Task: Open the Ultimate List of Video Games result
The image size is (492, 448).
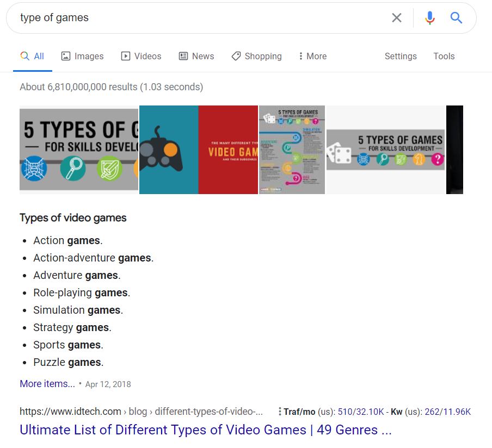Action: [205, 430]
